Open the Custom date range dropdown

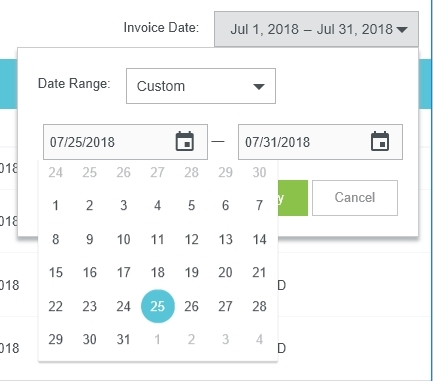click(201, 86)
